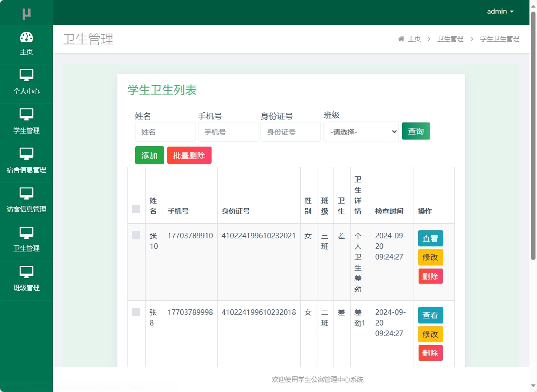Click inside the 姓名 input field
Screen dimensions: 537x392
click(x=165, y=132)
